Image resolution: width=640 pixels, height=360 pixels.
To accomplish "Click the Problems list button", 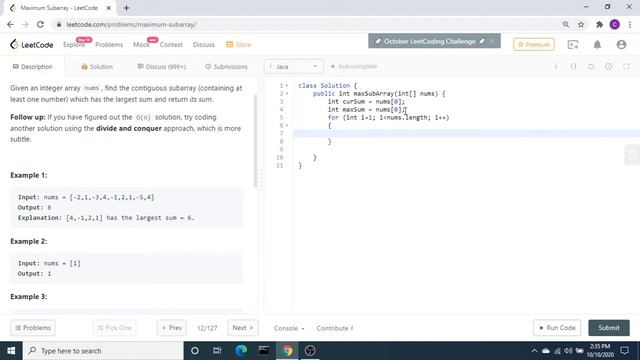I will point(33,328).
